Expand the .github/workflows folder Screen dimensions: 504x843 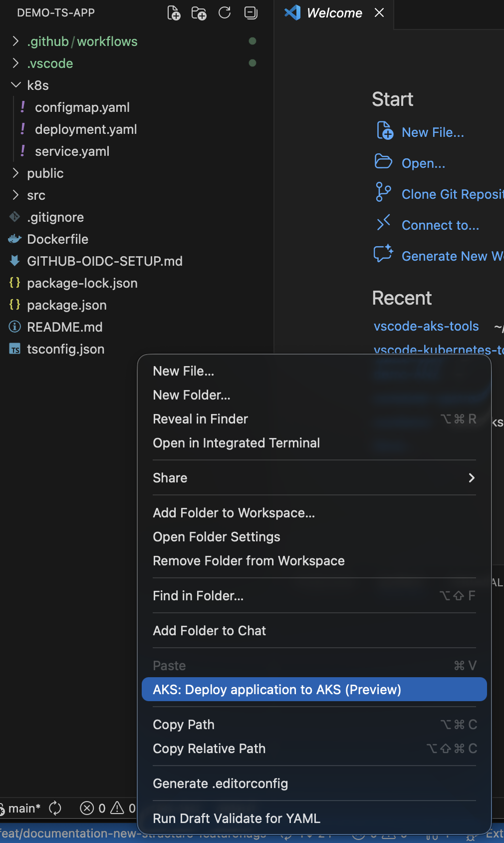[15, 41]
